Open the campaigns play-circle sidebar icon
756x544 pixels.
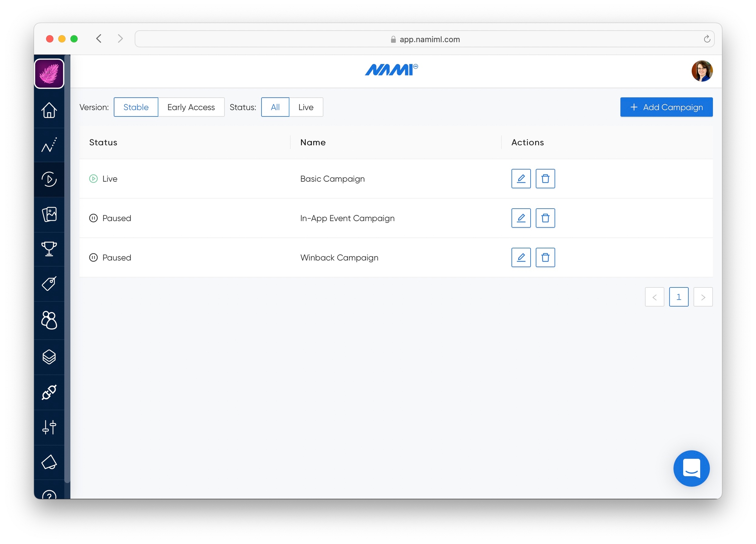point(49,179)
